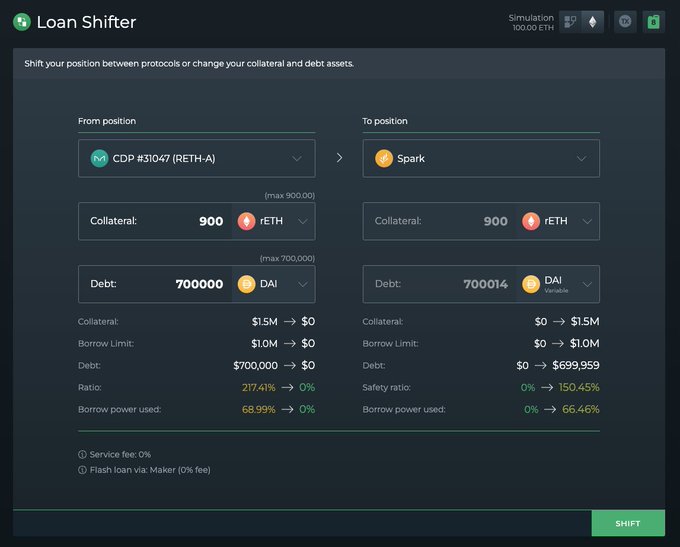Click the From position heading

click(x=107, y=121)
